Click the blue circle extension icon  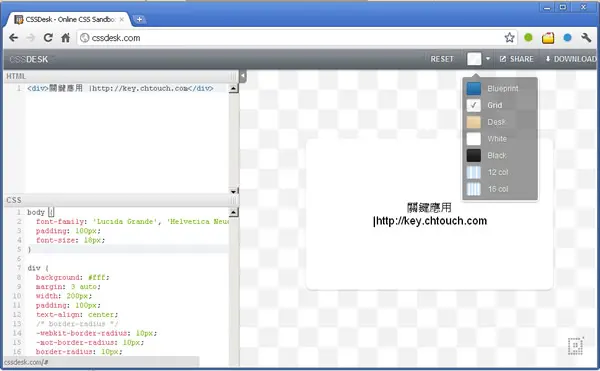[567, 37]
